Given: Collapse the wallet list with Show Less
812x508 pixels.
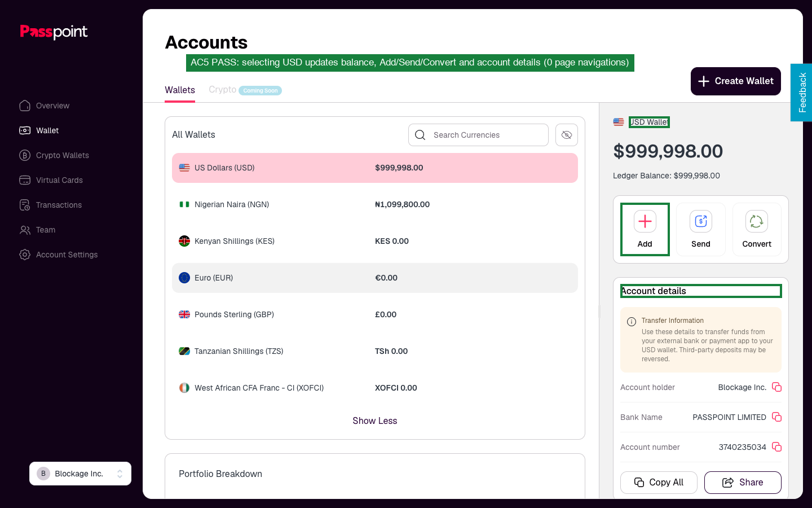Looking at the screenshot, I should (x=375, y=421).
